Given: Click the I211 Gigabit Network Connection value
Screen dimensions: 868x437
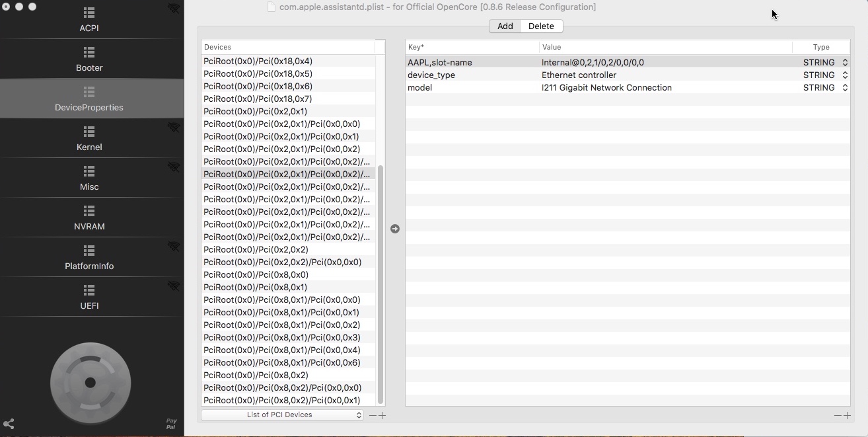Looking at the screenshot, I should (606, 87).
